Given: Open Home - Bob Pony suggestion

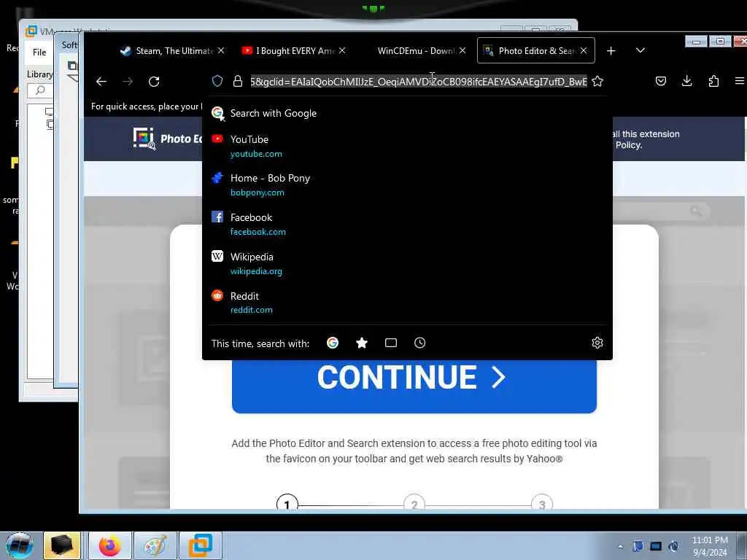Looking at the screenshot, I should (407, 184).
